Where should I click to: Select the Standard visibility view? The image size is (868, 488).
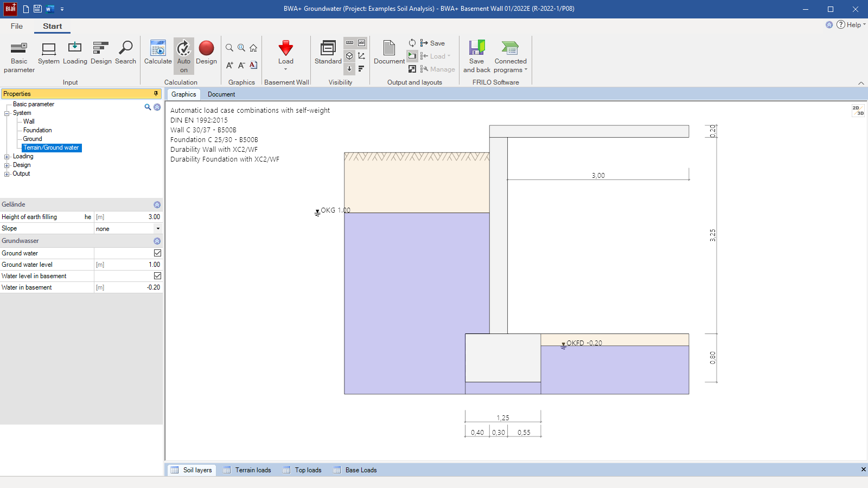[x=328, y=53]
